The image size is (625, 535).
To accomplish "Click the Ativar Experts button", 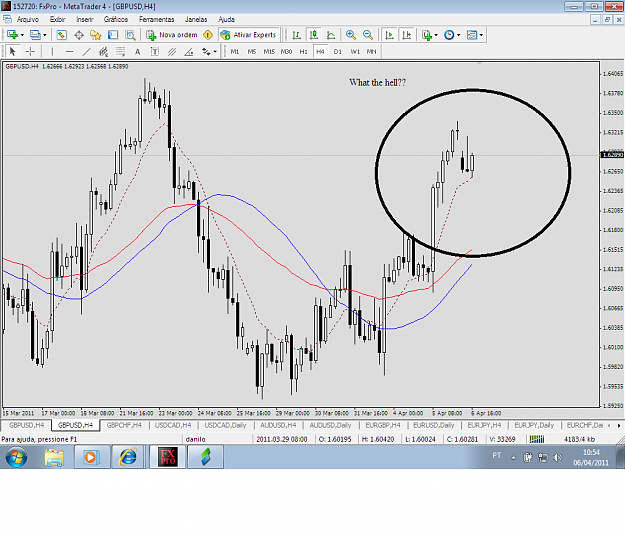I will coord(249,35).
